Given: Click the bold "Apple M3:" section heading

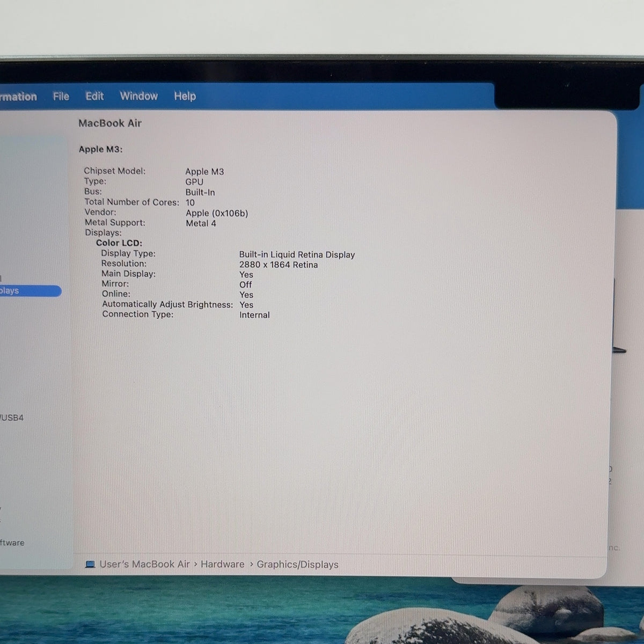Looking at the screenshot, I should click(x=101, y=149).
